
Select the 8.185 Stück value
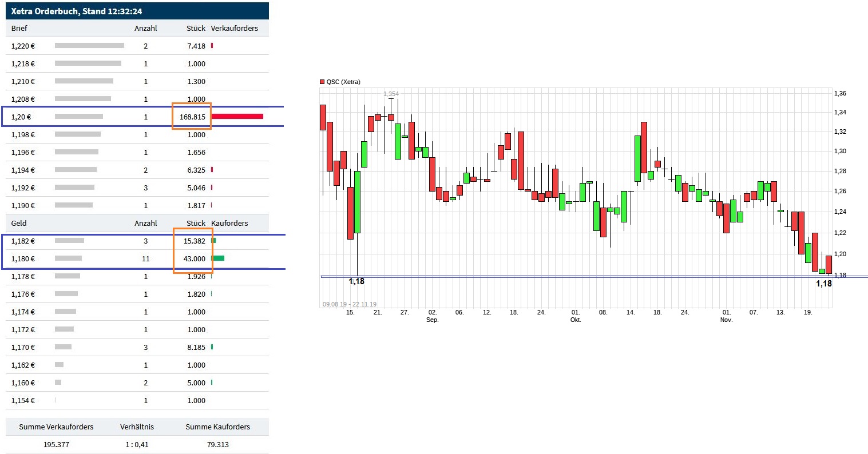(x=196, y=347)
